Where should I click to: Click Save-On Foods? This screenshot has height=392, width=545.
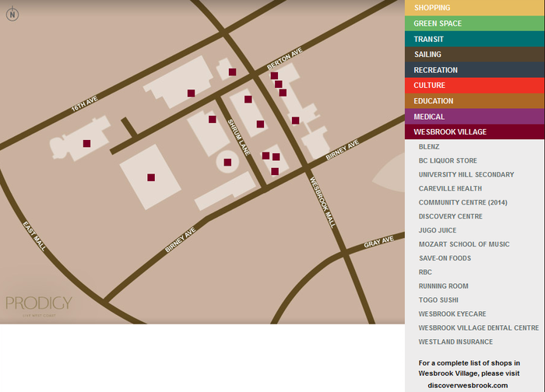pyautogui.click(x=445, y=258)
